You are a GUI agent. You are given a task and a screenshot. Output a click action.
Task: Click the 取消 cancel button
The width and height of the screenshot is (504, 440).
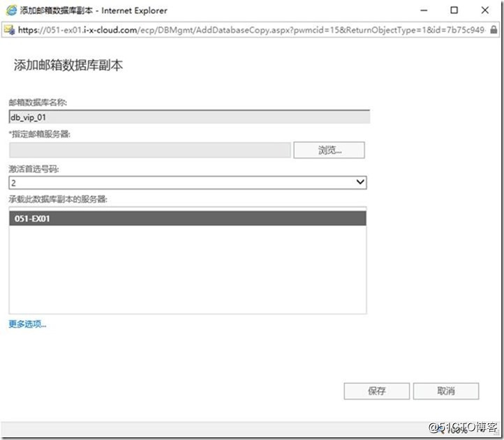(446, 391)
